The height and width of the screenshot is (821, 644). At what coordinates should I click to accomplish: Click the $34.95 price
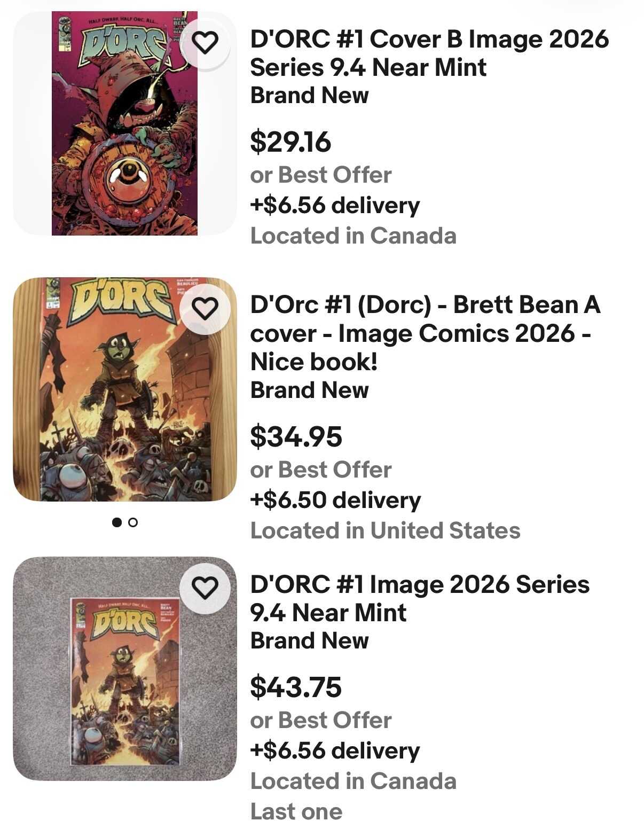[x=296, y=436]
